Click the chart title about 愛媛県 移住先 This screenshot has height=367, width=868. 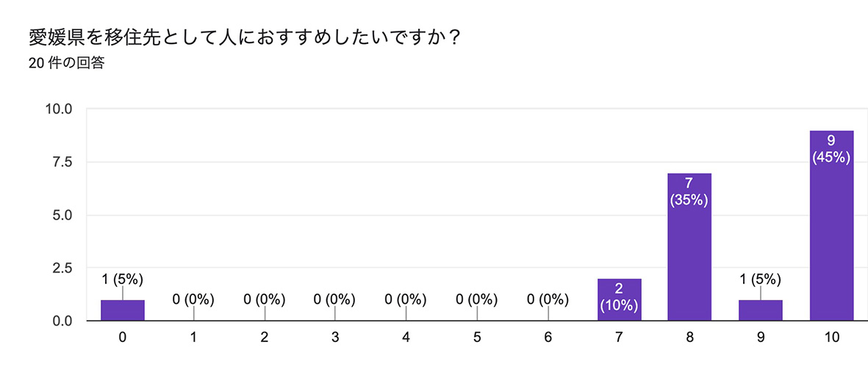click(245, 38)
